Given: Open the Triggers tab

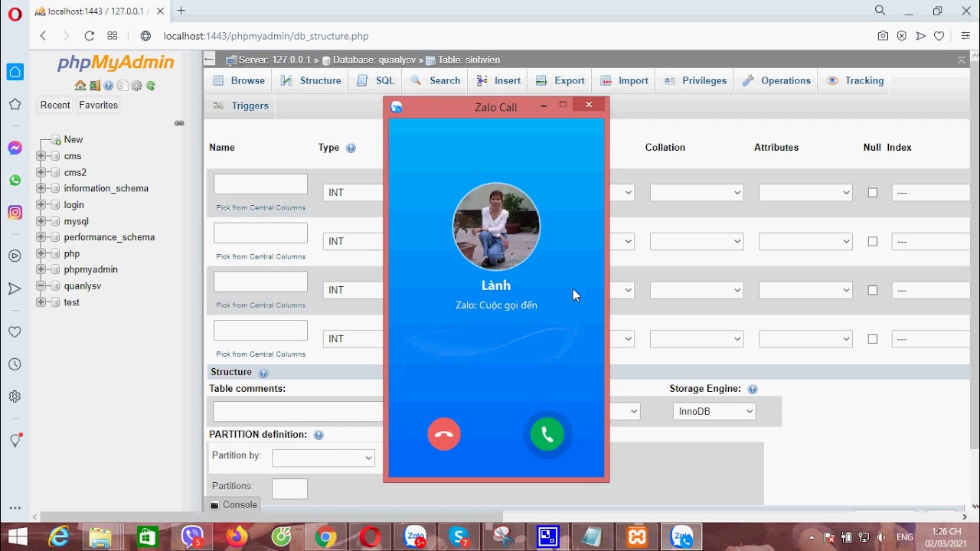Looking at the screenshot, I should click(241, 106).
